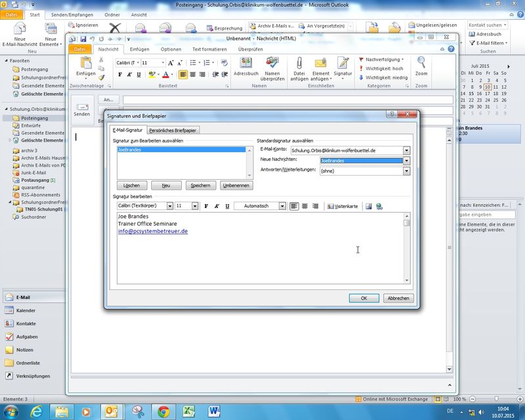Viewport: 525px width, 420px height.
Task: Open the Adressbuch in the message ribbon
Action: point(246,67)
